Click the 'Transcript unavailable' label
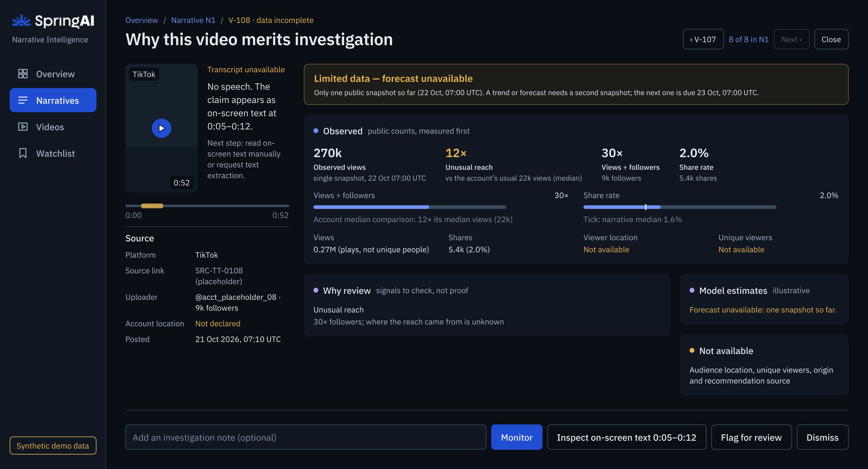The height and width of the screenshot is (469, 868). [x=246, y=69]
